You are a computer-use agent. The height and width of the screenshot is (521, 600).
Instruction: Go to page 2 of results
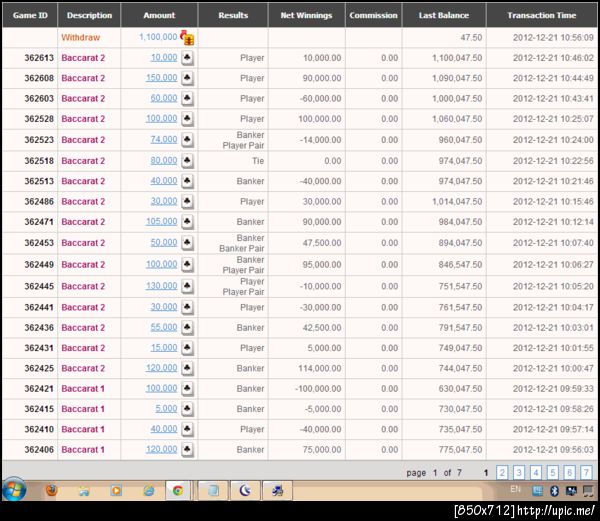502,473
